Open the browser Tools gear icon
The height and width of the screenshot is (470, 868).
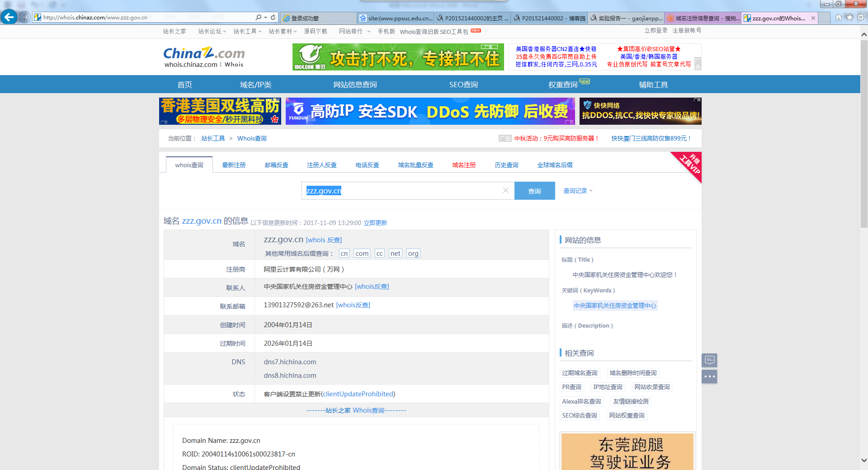[x=861, y=18]
